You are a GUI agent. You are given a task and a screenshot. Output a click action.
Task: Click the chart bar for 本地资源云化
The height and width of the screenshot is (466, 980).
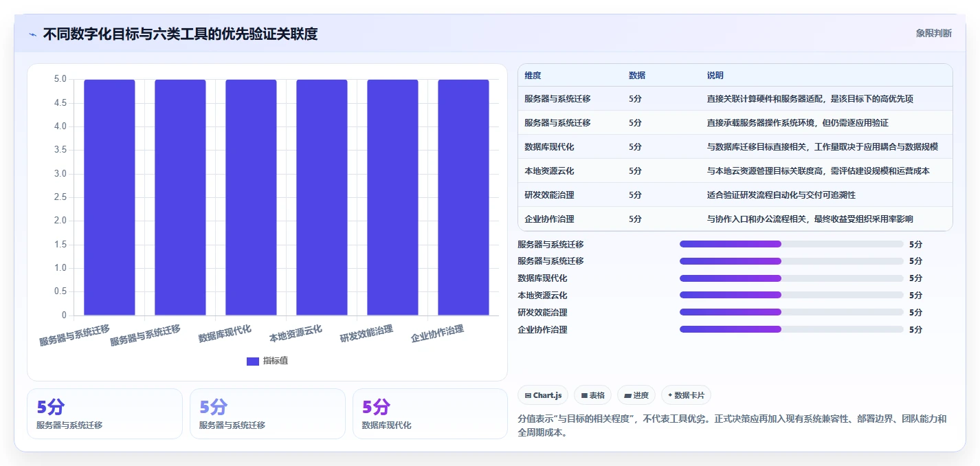point(322,198)
